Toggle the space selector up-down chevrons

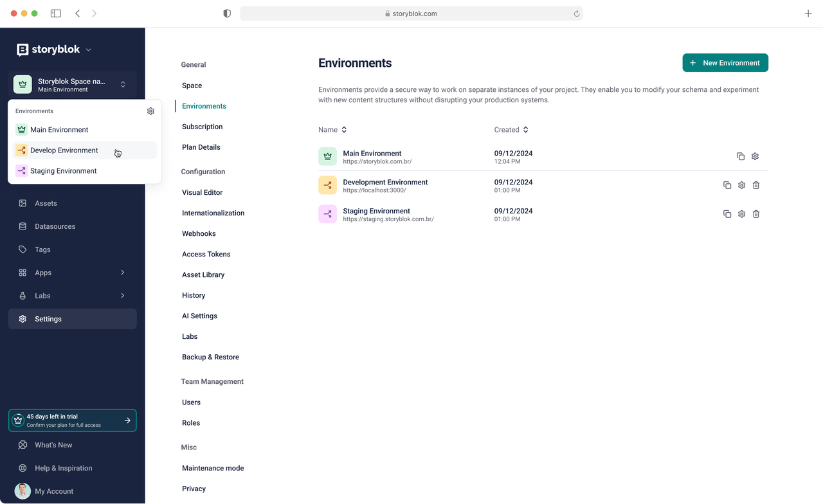click(123, 84)
